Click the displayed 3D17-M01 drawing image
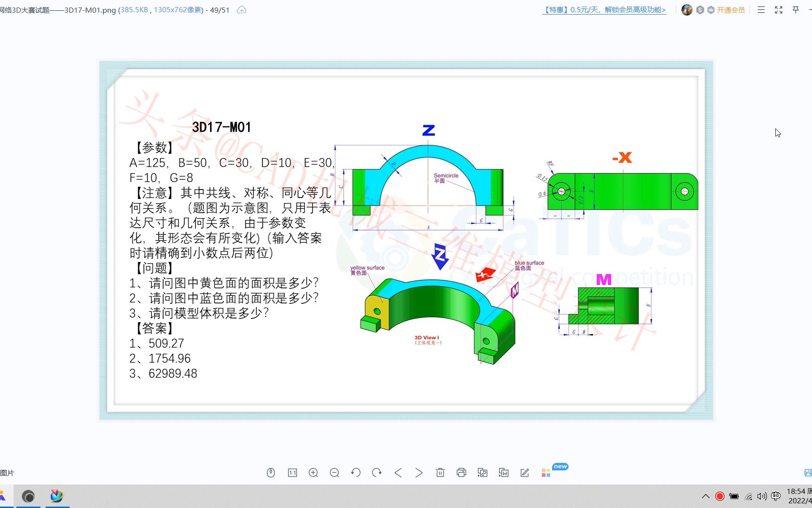812x508 pixels. click(x=406, y=240)
